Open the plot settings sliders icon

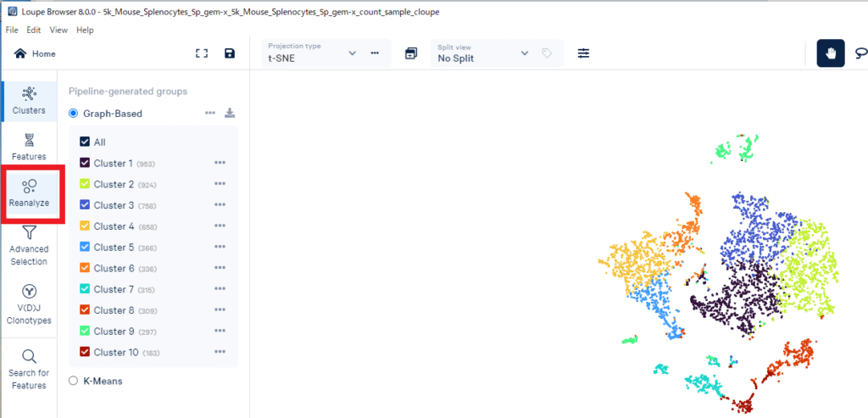click(x=584, y=53)
